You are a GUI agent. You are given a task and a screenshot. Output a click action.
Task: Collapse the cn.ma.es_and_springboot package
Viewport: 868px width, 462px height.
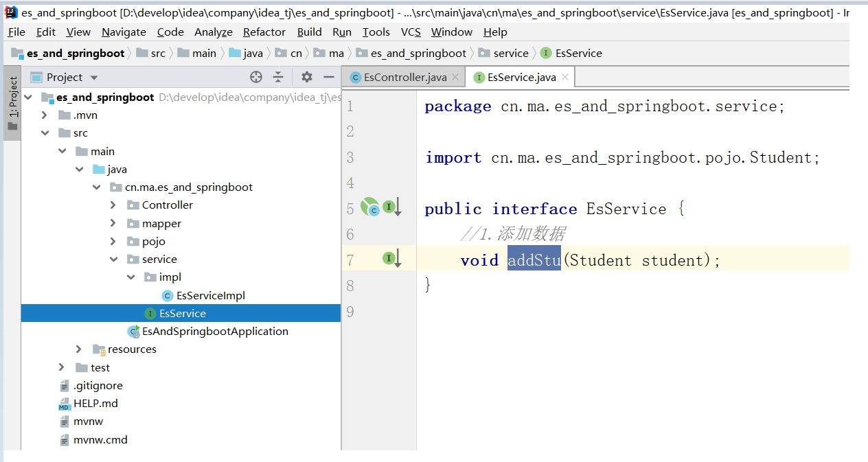pyautogui.click(x=96, y=187)
